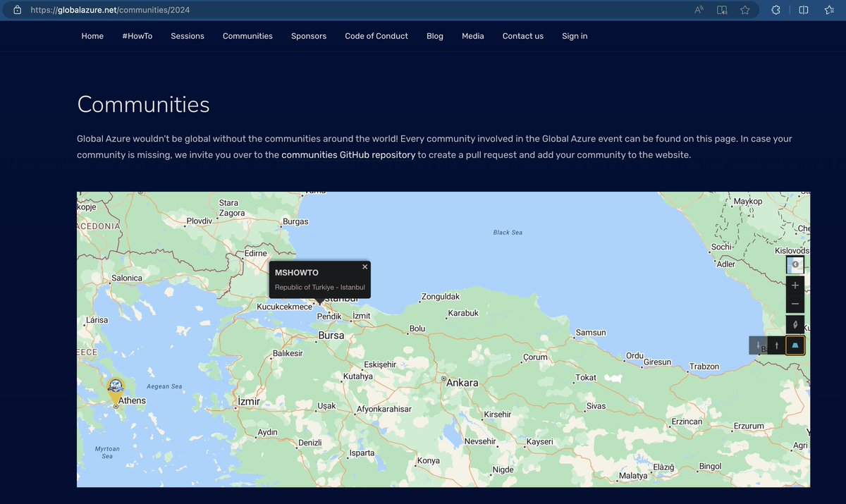
Task: Expand the map style picker thumbnail
Action: point(795,264)
